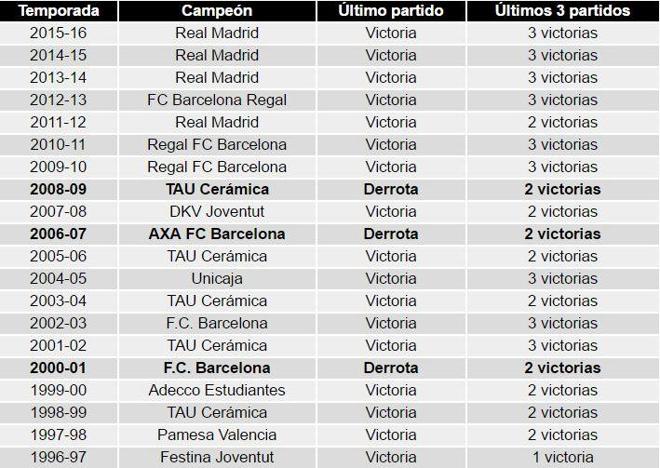Select the 2006-07 season cell
Viewport: 660px width, 468px height.
coord(58,234)
